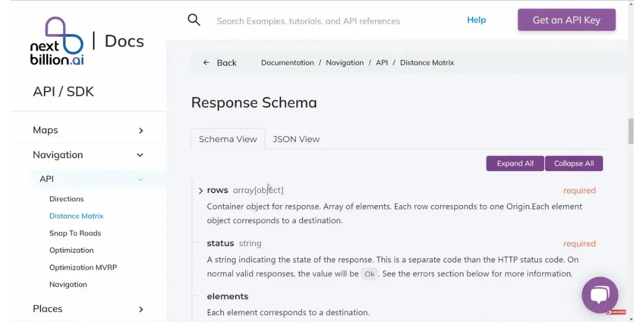This screenshot has width=644, height=322.
Task: Expand the rows array disclosure arrow
Action: (x=201, y=191)
